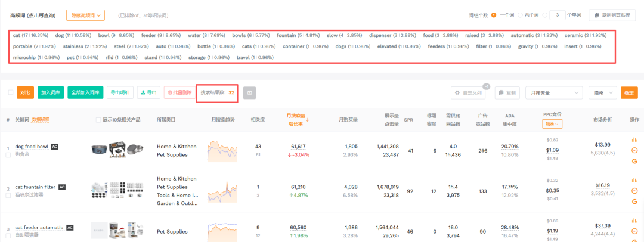Viewport: 644px width, 242px height.
Task: Open more options for cat fountain filter row
Action: click(x=634, y=191)
